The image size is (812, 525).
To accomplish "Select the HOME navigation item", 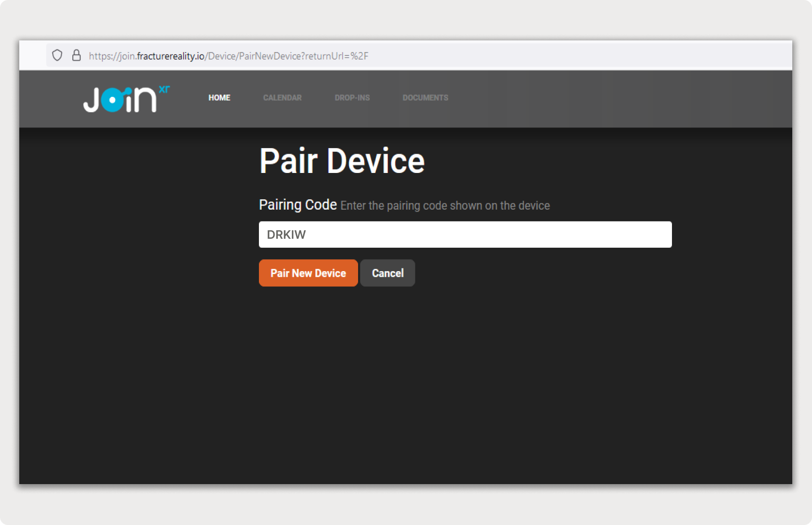I will pos(219,98).
